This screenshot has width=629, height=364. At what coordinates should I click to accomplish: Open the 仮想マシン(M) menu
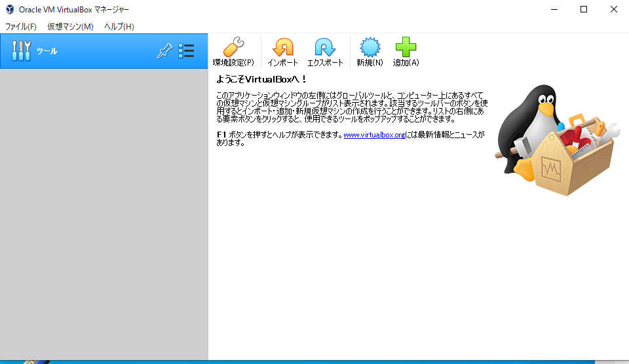(x=70, y=26)
